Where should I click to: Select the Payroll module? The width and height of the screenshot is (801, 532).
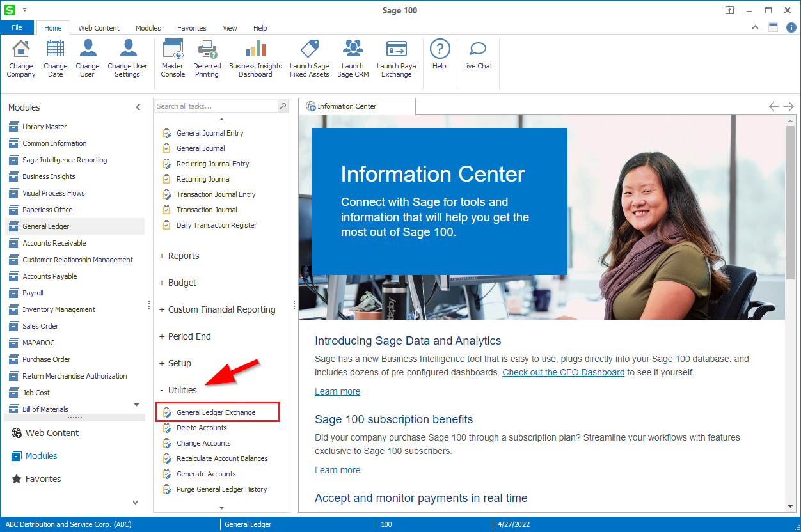pos(26,293)
